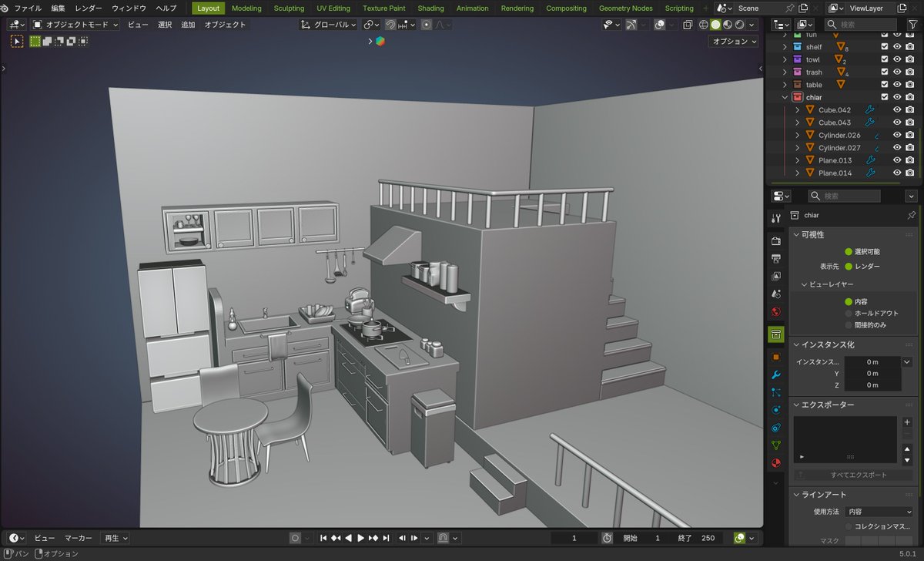Play the animation forward
Viewport: 924px width, 561px height.
(x=360, y=538)
